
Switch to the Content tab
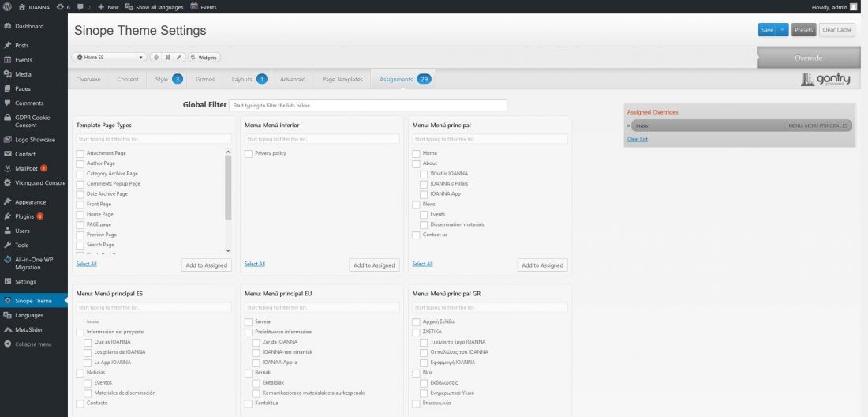click(128, 79)
